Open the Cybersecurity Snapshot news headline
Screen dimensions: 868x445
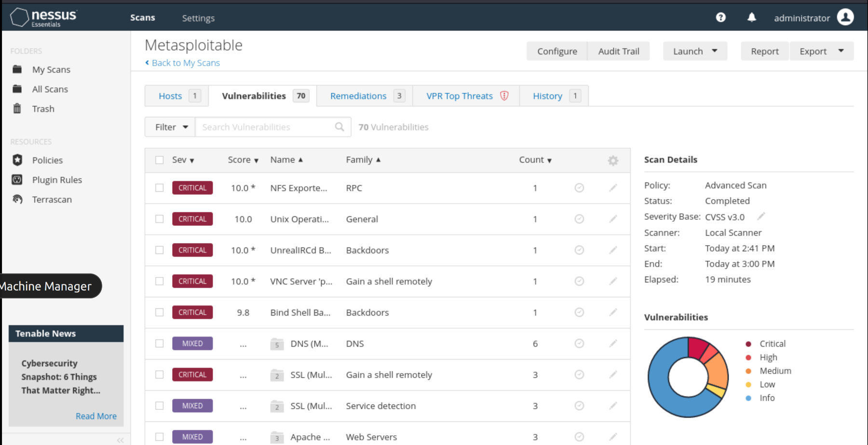click(61, 377)
